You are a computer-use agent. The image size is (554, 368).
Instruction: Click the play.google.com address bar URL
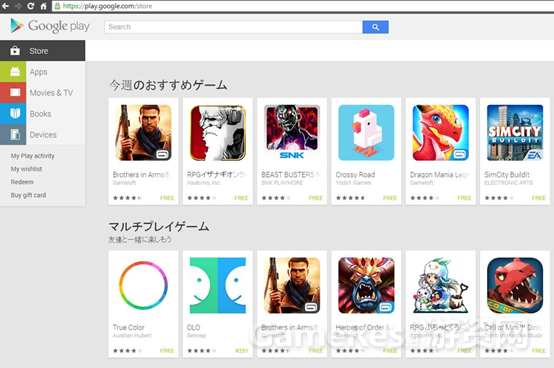point(107,6)
